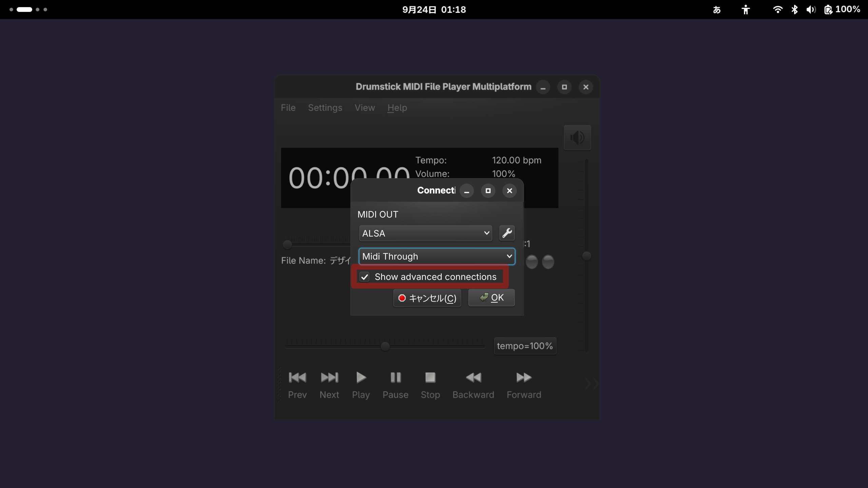
Task: Confirm connections with OK button
Action: click(491, 298)
